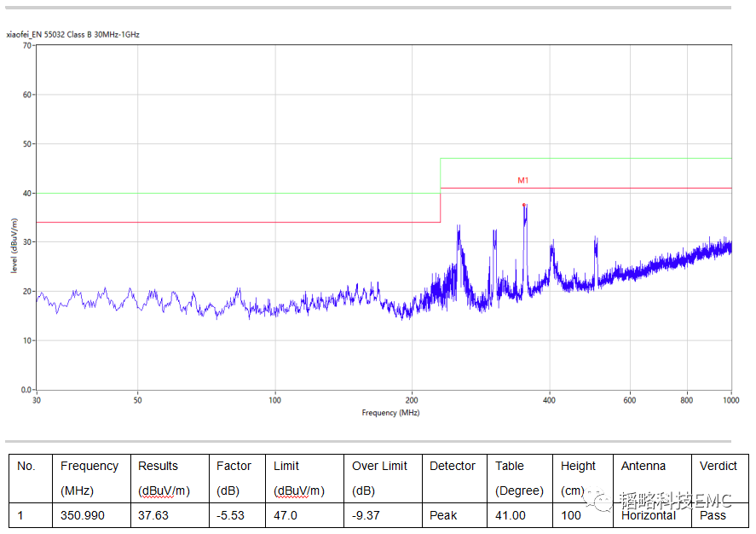Click the Detector column header

pos(452,466)
